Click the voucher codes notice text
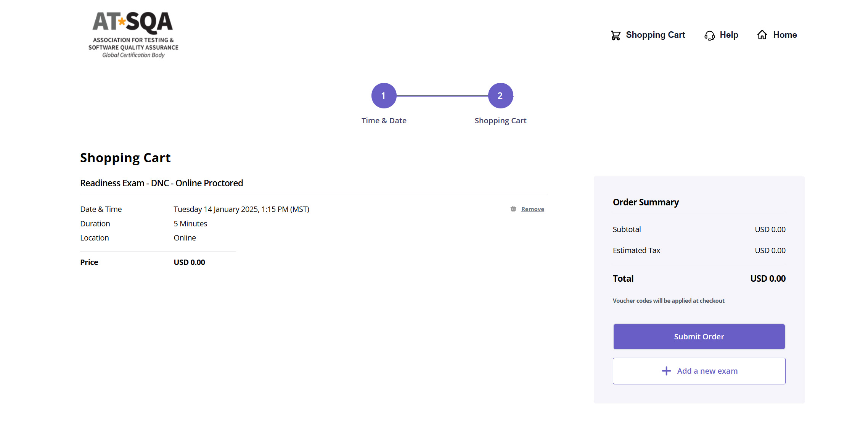 pyautogui.click(x=669, y=301)
